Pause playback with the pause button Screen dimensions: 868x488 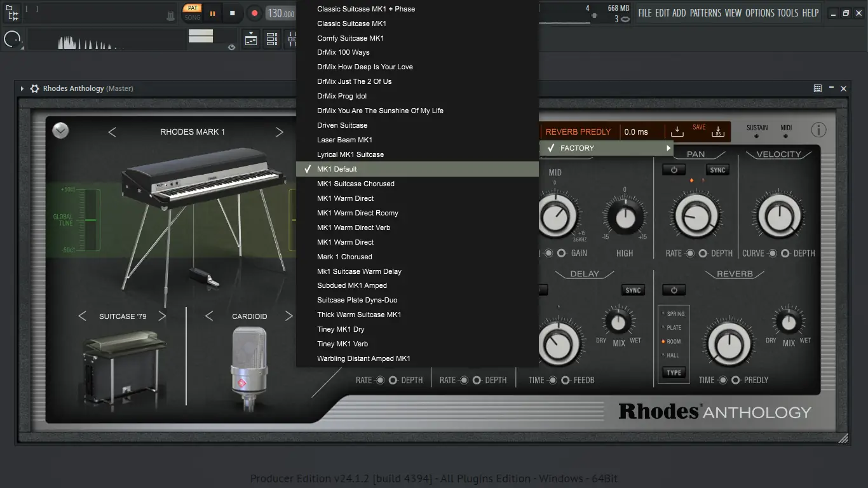click(212, 13)
